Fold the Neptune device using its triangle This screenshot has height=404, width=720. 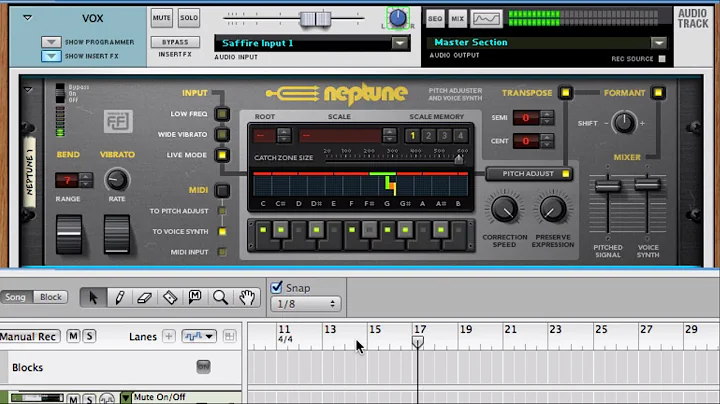(x=28, y=90)
